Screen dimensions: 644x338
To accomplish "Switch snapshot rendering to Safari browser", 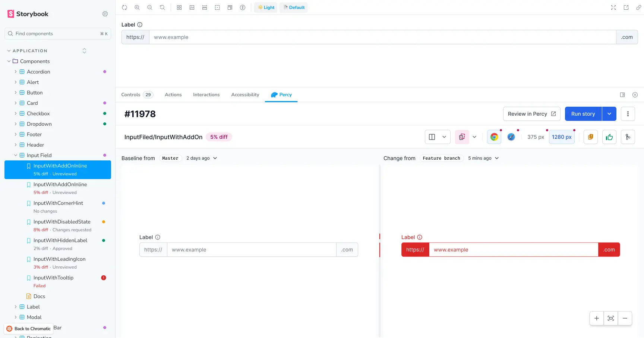I will click(x=511, y=137).
